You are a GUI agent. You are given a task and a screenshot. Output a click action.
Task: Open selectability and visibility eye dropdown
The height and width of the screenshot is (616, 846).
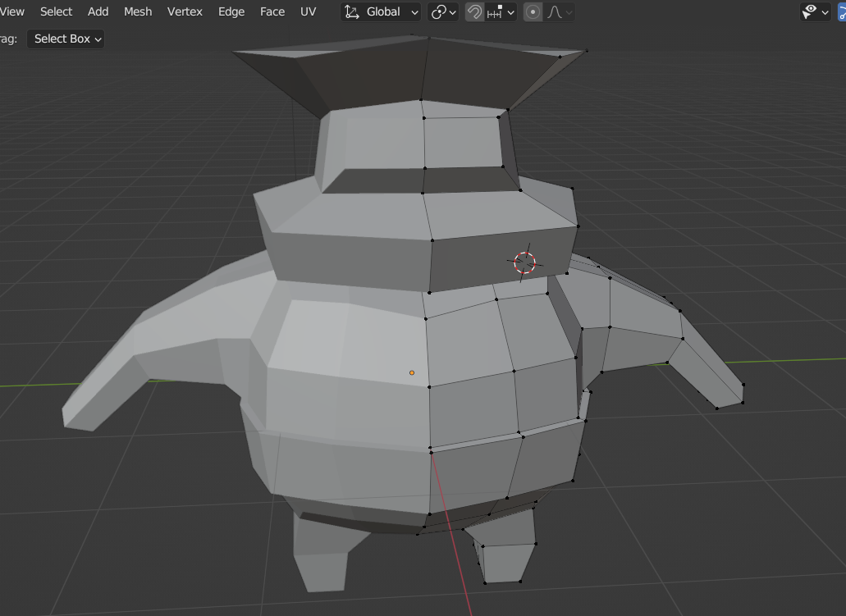coord(816,11)
